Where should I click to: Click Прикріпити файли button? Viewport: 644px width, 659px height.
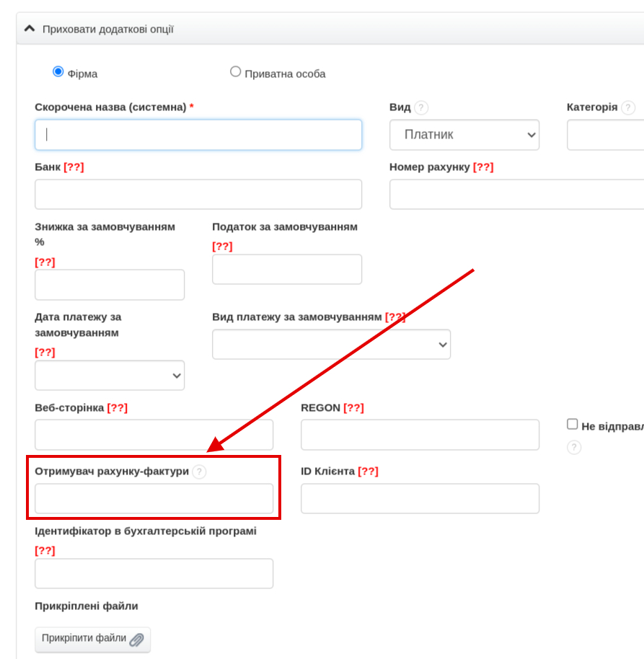coord(92,640)
